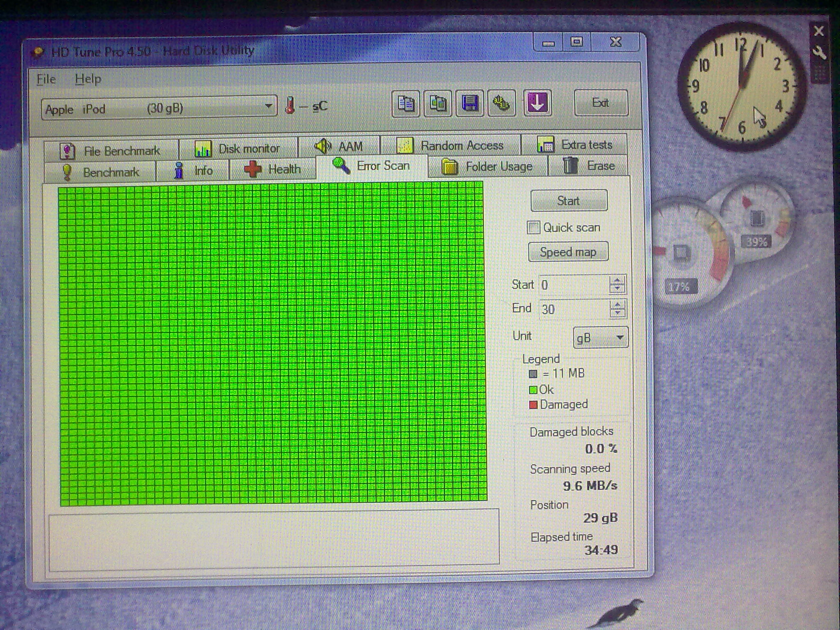Click the Speed map button
The width and height of the screenshot is (840, 630).
tap(568, 252)
